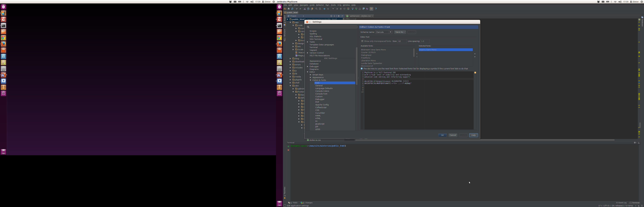Click the VCS Commit Changes icon
The width and height of the screenshot is (644, 207).
click(x=356, y=9)
